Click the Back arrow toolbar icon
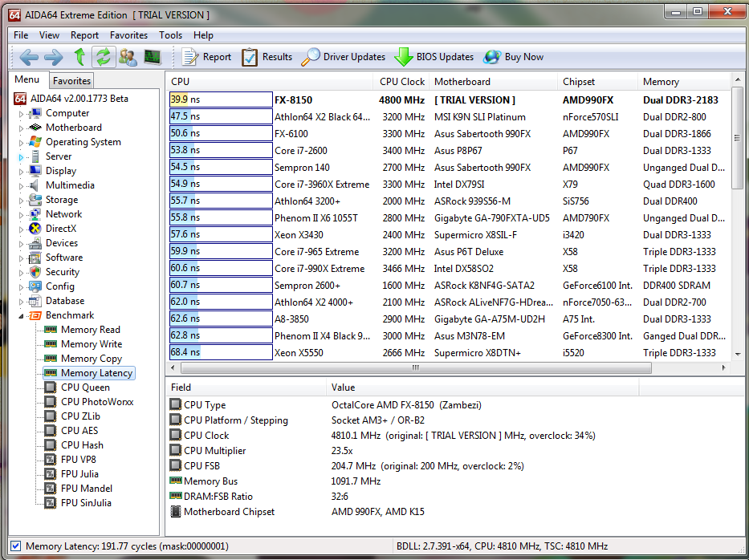The image size is (749, 560). point(29,57)
